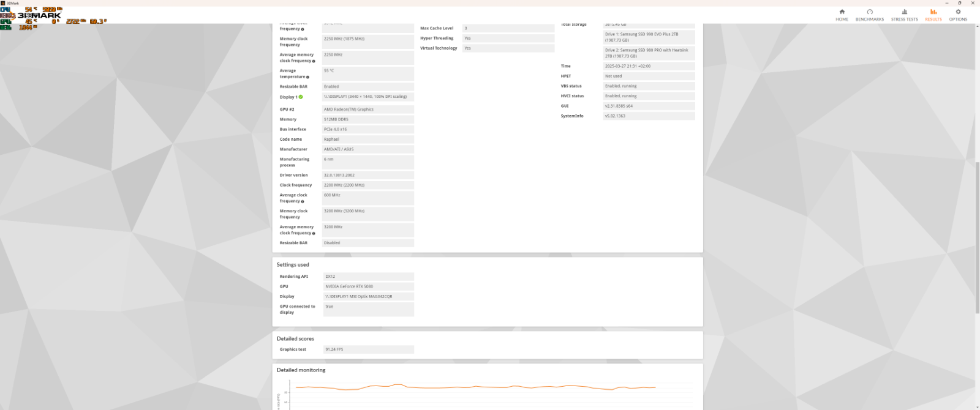Viewport: 980px width, 410px height.
Task: Select 'Drive 1: Samsung SSD 990 EVO Plus 2TB' entry
Action: (x=649, y=37)
